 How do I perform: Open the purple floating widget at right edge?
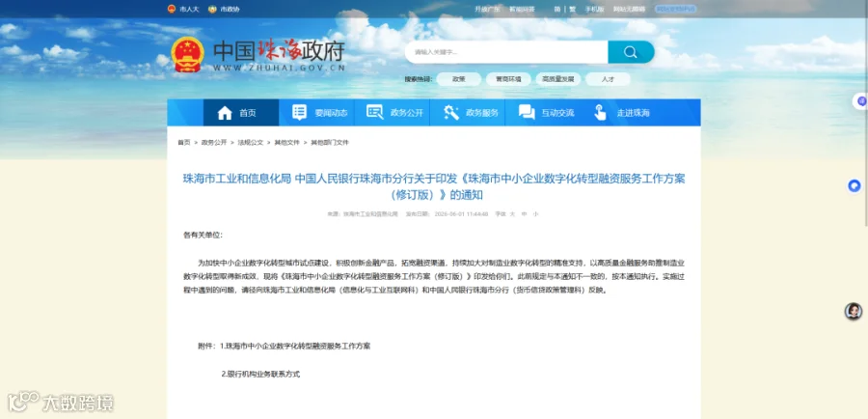[861, 100]
